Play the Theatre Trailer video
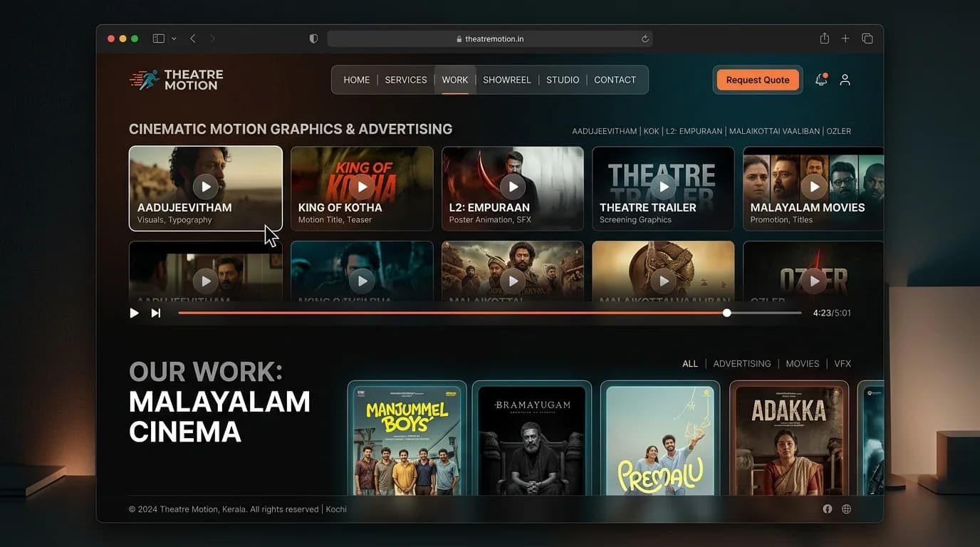This screenshot has width=980, height=547. [664, 187]
